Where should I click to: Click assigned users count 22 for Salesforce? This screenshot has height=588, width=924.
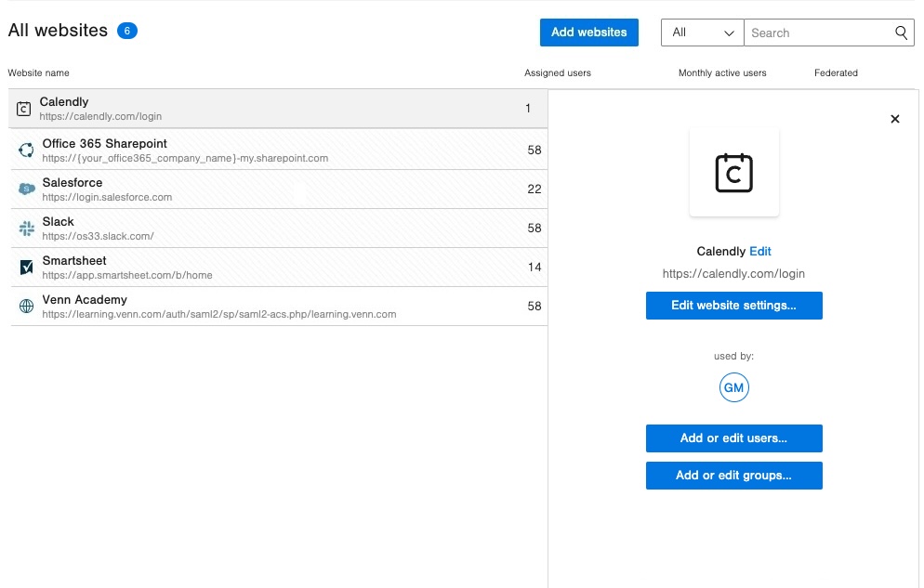pos(534,189)
